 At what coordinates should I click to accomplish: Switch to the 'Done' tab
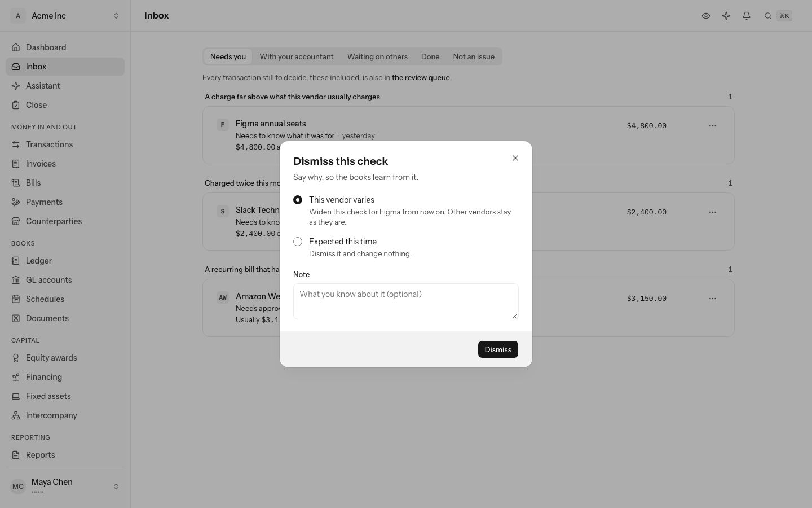[x=430, y=56]
